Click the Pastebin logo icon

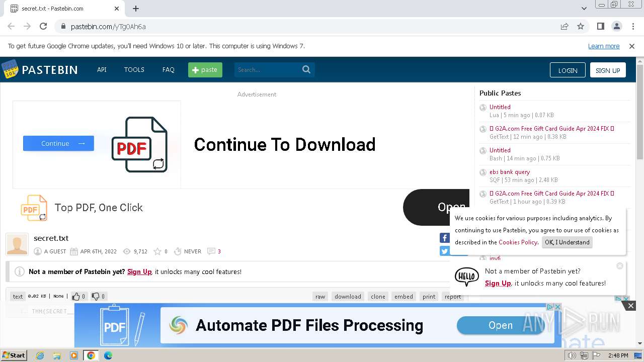pyautogui.click(x=10, y=69)
